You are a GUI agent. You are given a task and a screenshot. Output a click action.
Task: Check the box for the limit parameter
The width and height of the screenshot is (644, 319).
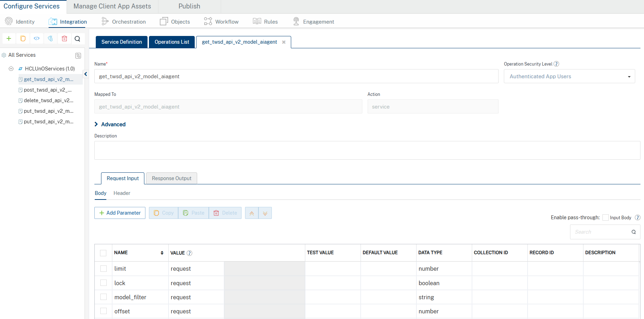pyautogui.click(x=104, y=269)
